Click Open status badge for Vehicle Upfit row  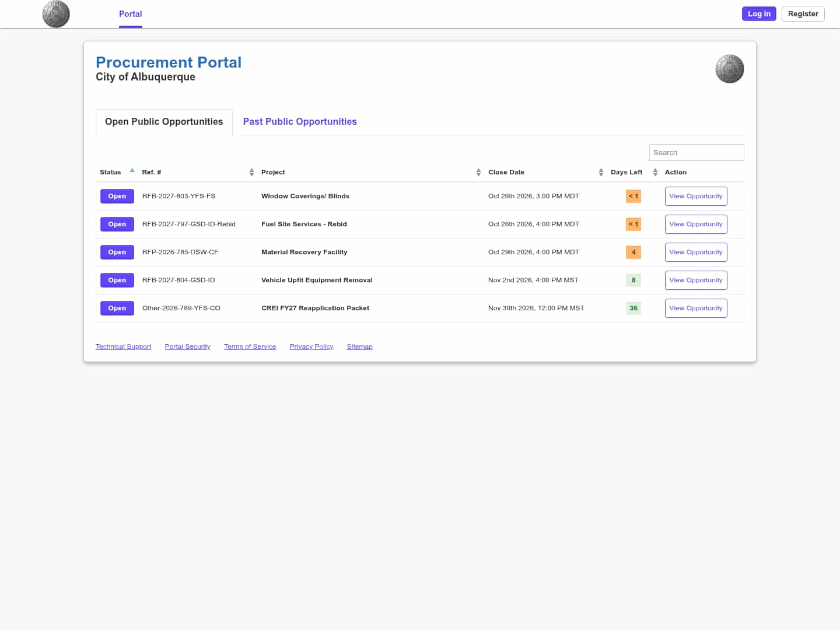point(117,281)
